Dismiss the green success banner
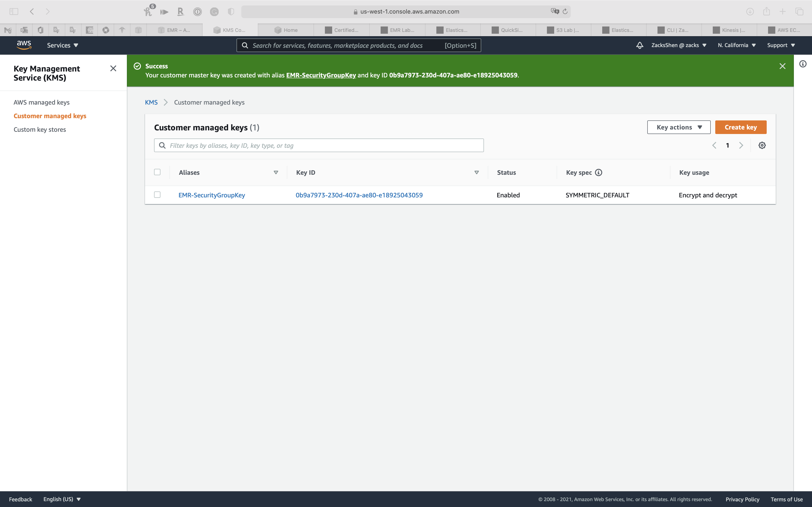Image resolution: width=812 pixels, height=507 pixels. [783, 66]
